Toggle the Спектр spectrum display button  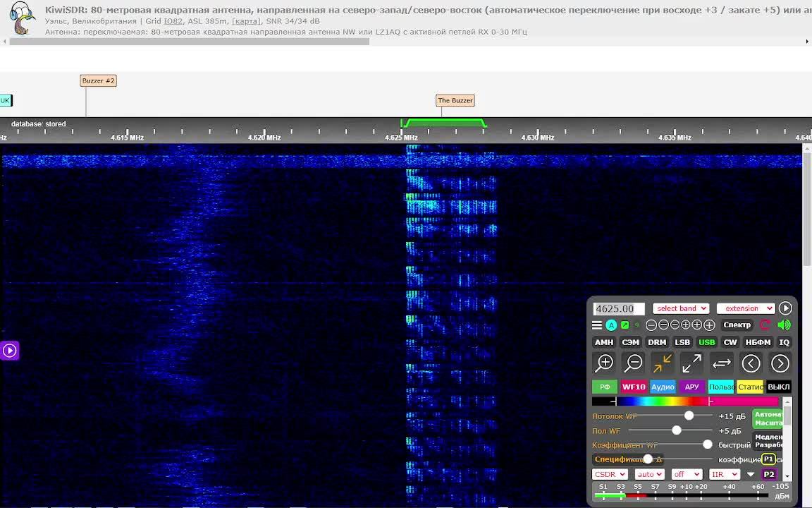coord(737,325)
